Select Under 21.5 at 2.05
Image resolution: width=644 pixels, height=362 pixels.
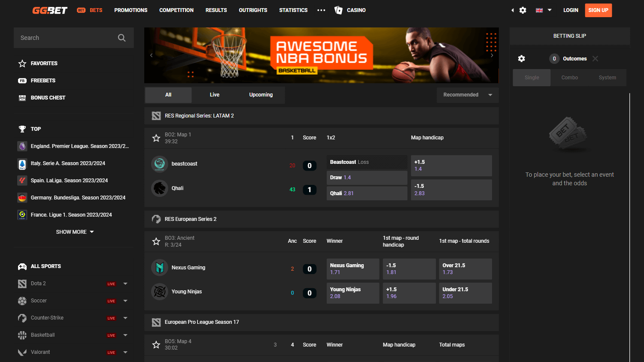point(465,293)
